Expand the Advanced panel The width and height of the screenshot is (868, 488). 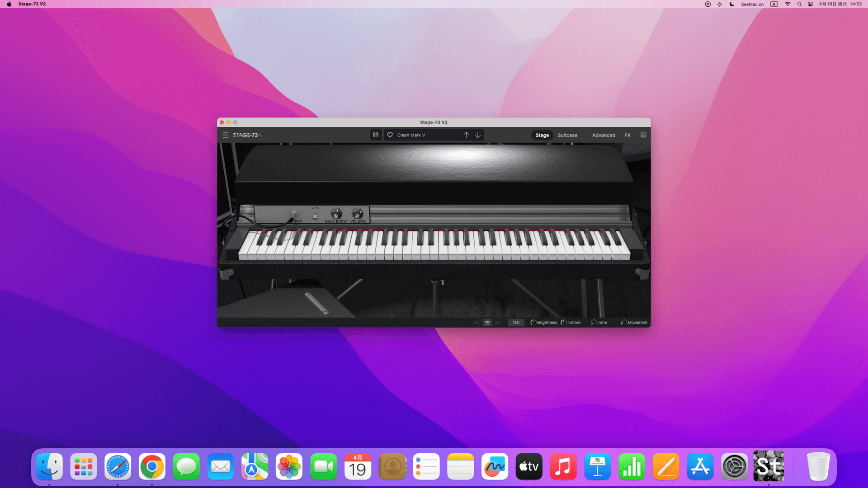pos(603,135)
